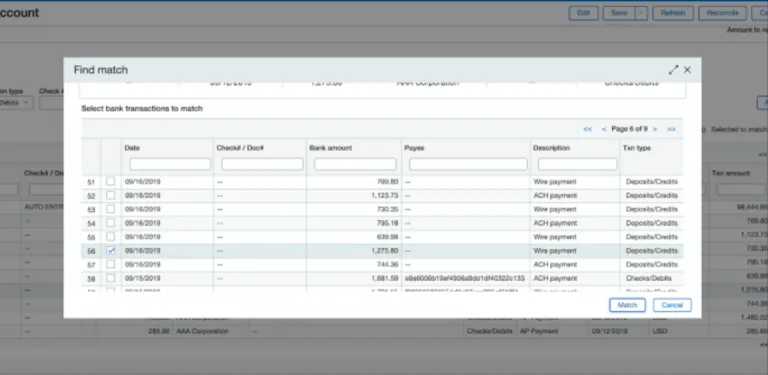Sort by the Description column header

pyautogui.click(x=552, y=148)
